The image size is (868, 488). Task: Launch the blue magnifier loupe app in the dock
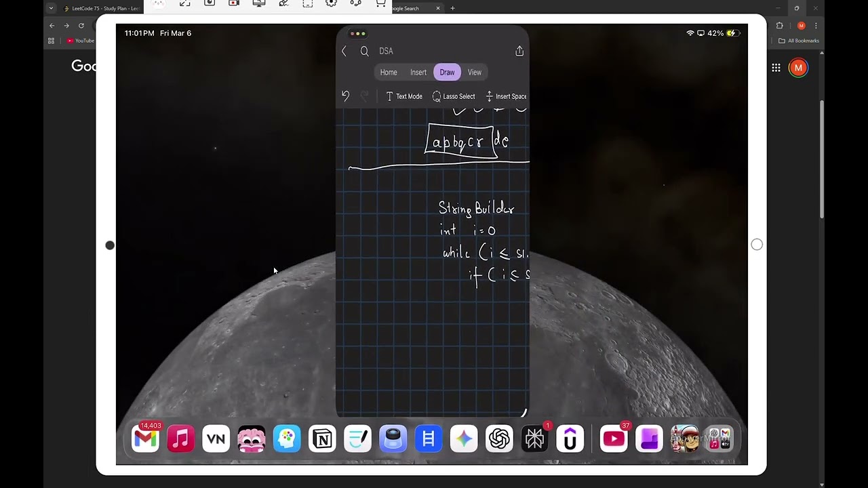point(393,439)
